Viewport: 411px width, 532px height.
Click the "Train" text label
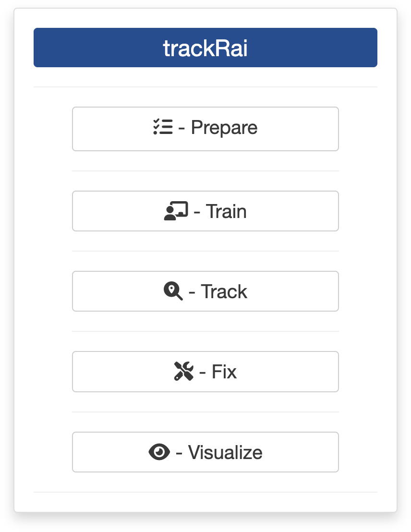point(226,211)
